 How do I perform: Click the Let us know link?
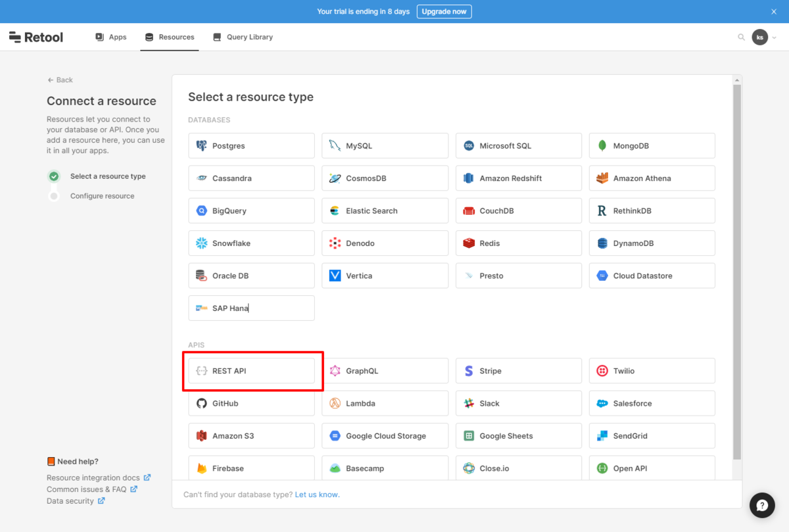[318, 495]
